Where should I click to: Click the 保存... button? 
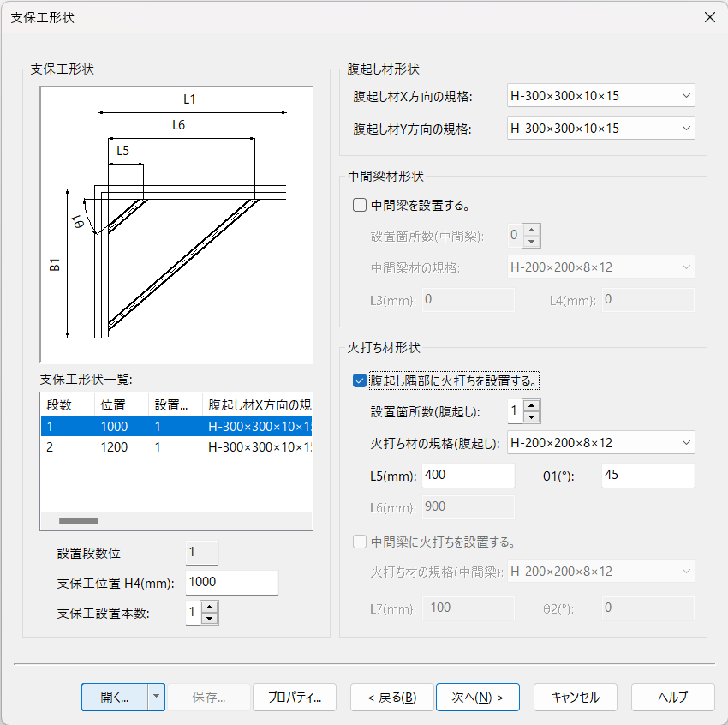209,697
